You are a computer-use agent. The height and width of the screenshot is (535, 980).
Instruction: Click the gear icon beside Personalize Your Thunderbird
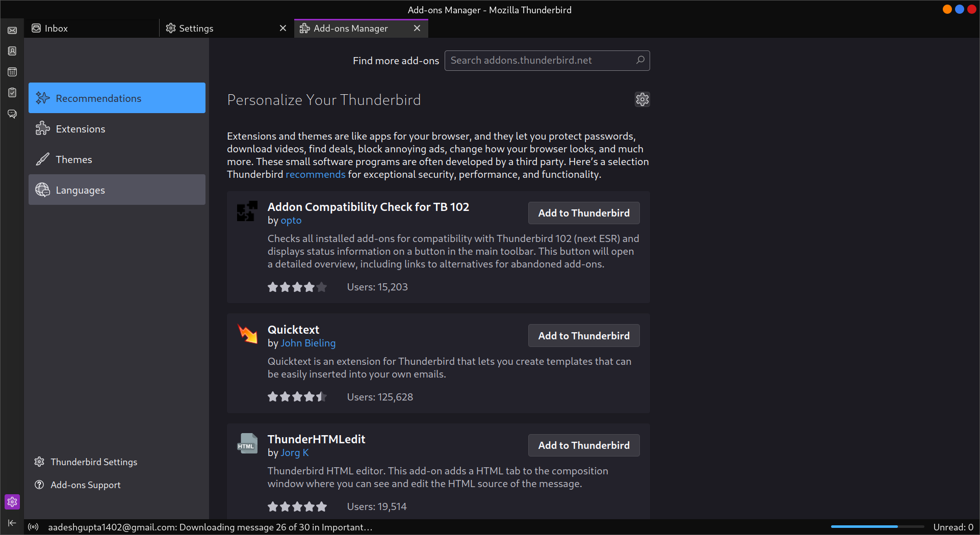coord(642,99)
